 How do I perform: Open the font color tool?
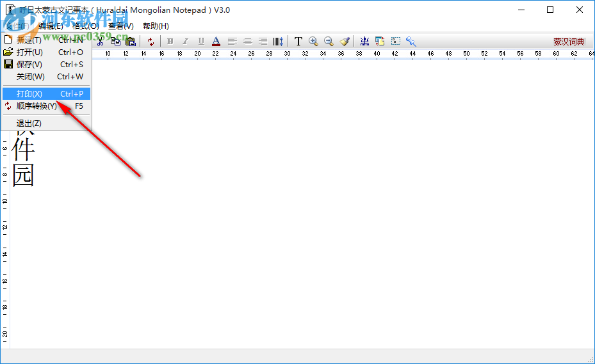pyautogui.click(x=216, y=42)
